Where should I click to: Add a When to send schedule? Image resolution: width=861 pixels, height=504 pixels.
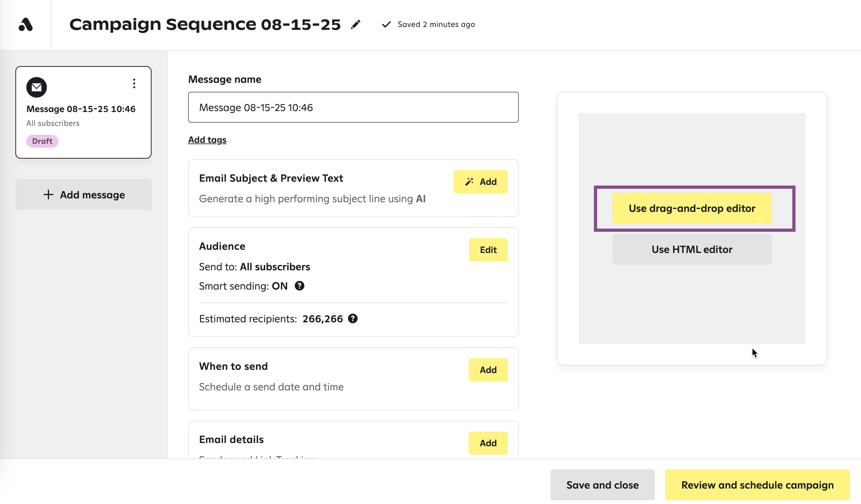pos(488,370)
